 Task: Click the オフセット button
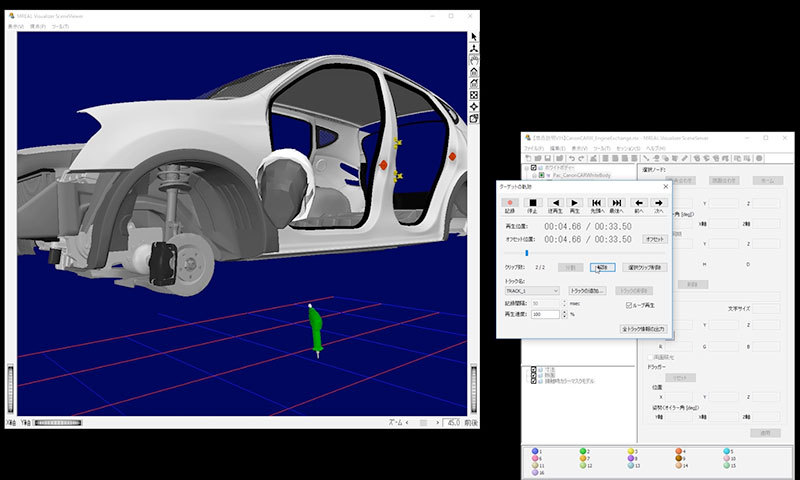tap(655, 240)
